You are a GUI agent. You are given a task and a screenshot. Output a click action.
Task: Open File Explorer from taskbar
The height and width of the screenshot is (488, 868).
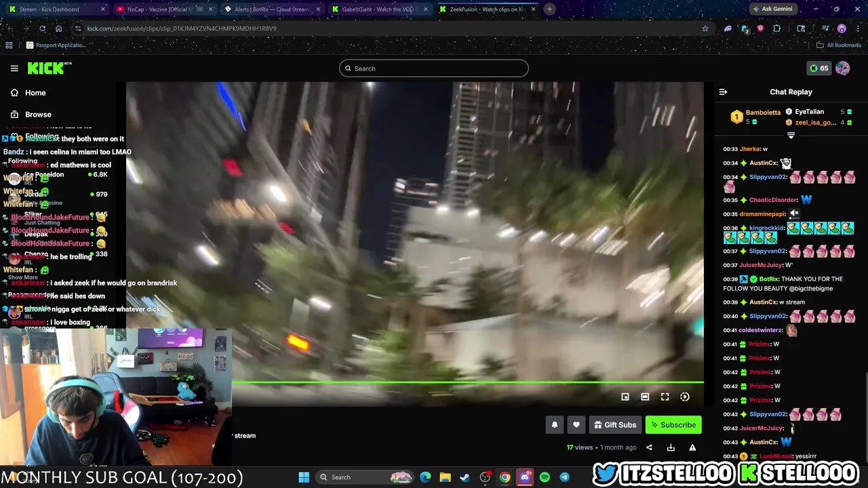[445, 477]
